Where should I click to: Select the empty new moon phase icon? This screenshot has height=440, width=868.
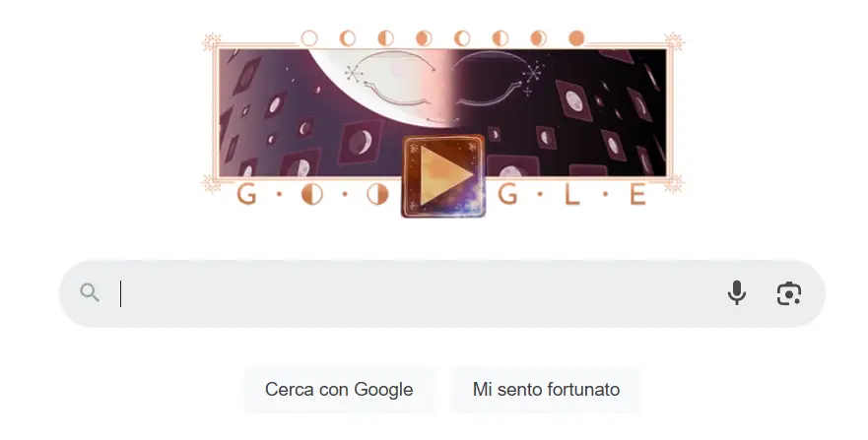tap(309, 38)
